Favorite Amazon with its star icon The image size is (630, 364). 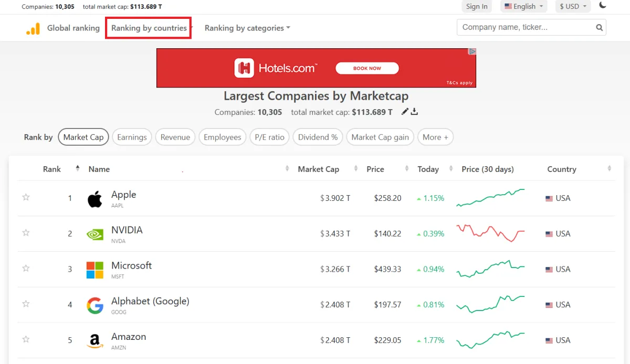coord(26,339)
